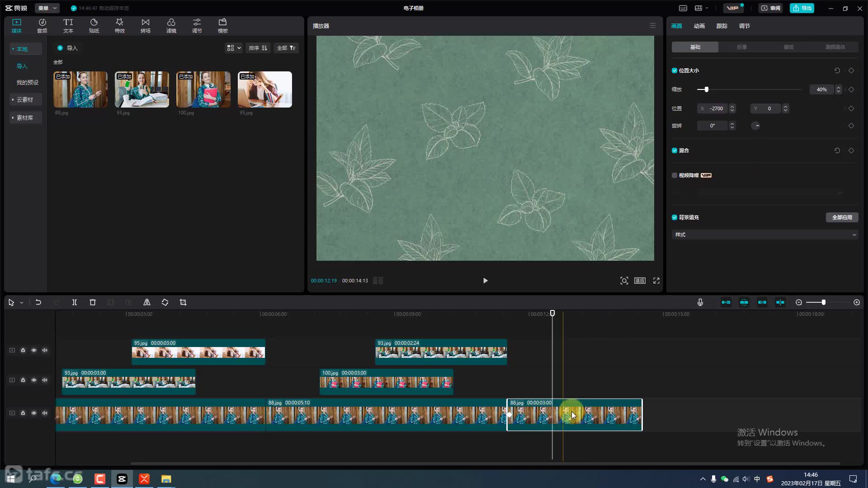Open the Transitions (转场) panel

click(x=145, y=26)
